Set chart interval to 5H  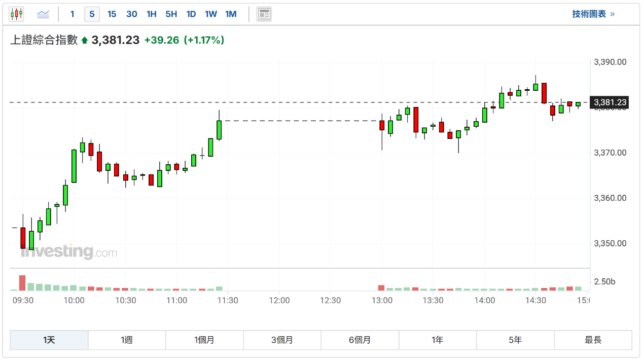(x=171, y=14)
